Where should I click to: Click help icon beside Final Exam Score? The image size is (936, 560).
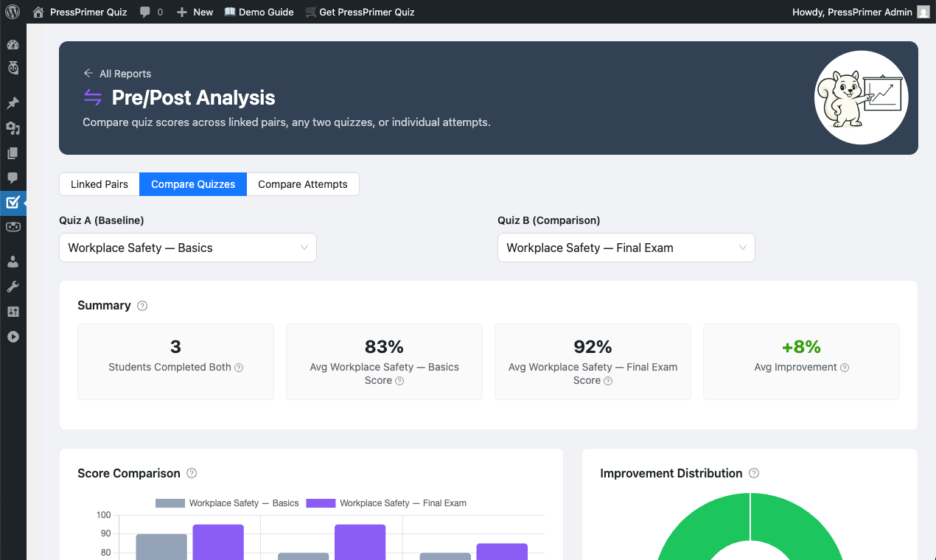click(608, 381)
